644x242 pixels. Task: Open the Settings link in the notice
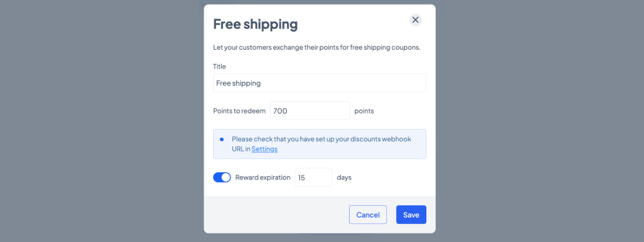pyautogui.click(x=265, y=149)
